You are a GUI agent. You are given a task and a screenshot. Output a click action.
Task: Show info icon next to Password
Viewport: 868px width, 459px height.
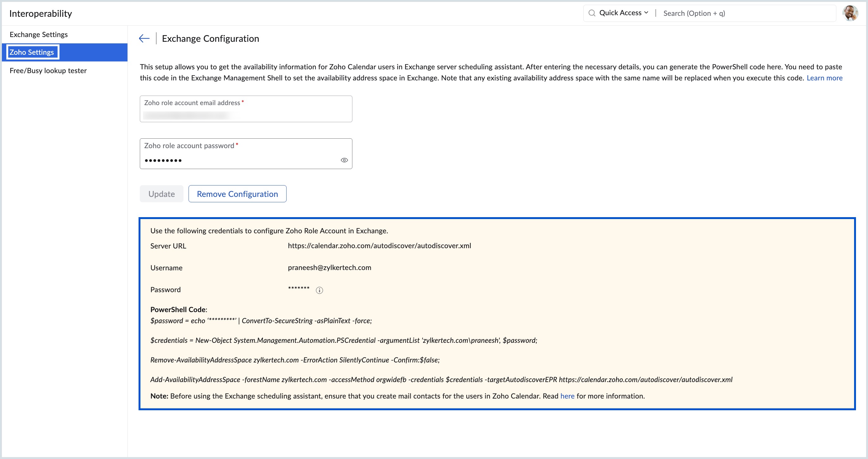319,290
